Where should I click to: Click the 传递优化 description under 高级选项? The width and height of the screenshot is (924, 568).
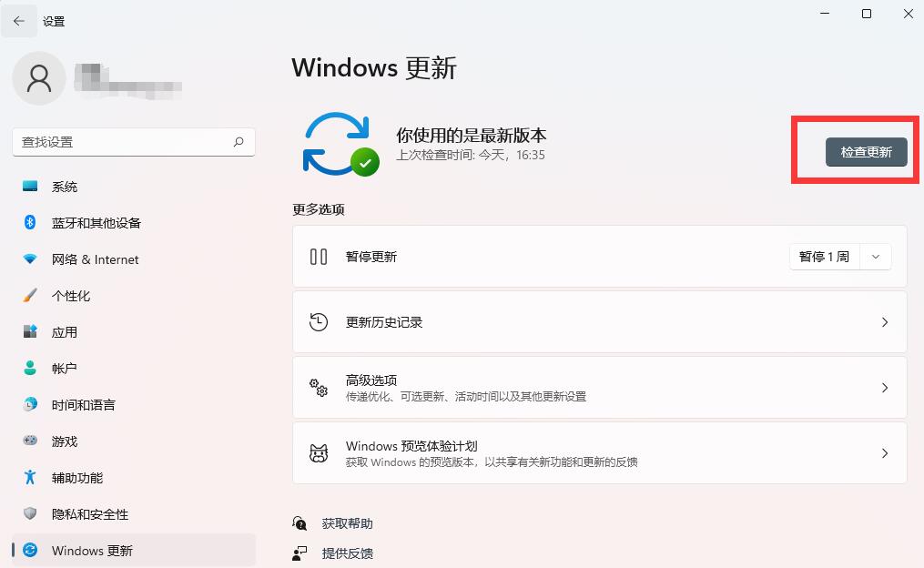(x=465, y=397)
